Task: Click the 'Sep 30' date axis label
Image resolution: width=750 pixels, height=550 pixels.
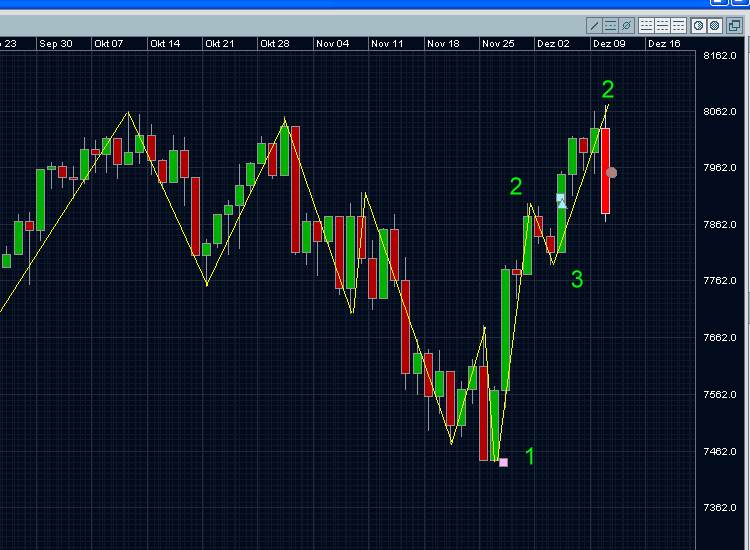Action: (x=55, y=44)
